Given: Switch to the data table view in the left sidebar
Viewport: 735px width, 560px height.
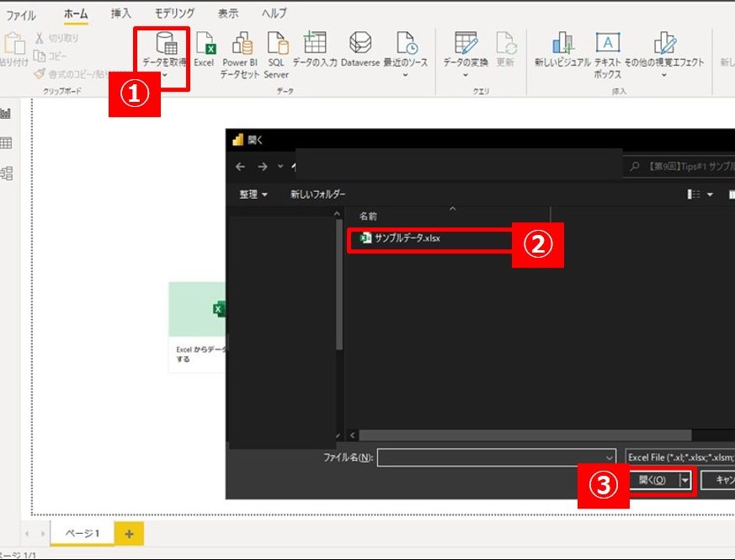Looking at the screenshot, I should (6, 143).
